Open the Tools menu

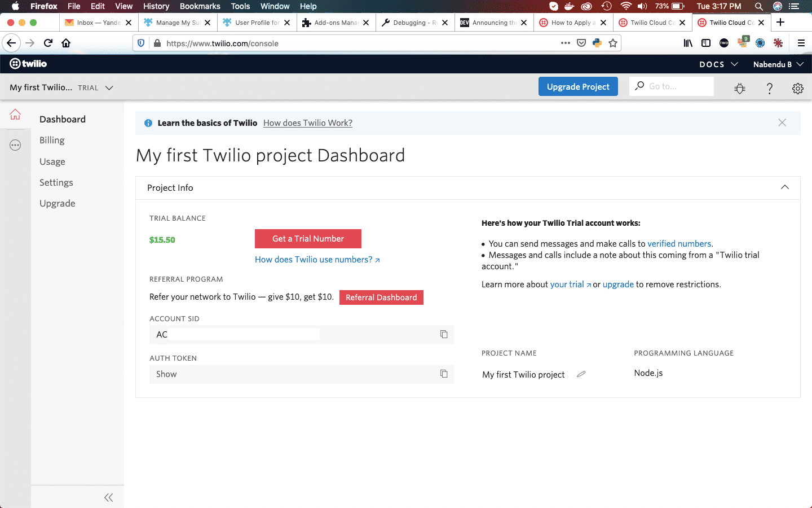coord(240,6)
